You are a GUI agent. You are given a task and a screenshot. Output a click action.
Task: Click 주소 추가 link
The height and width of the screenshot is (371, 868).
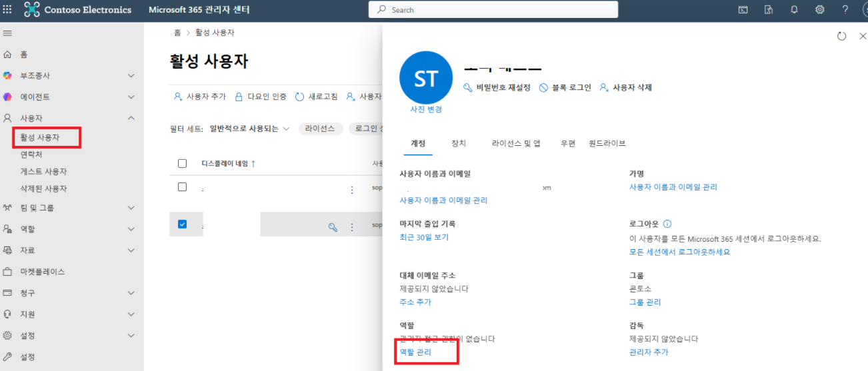tap(415, 302)
